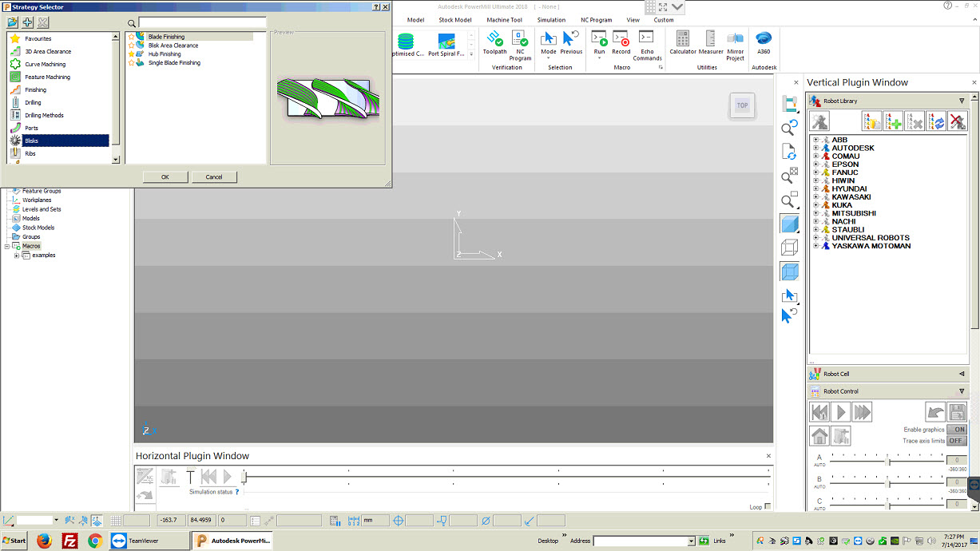Expand the Robot Cell panel
Image resolution: width=980 pixels, height=551 pixels.
[x=962, y=374]
